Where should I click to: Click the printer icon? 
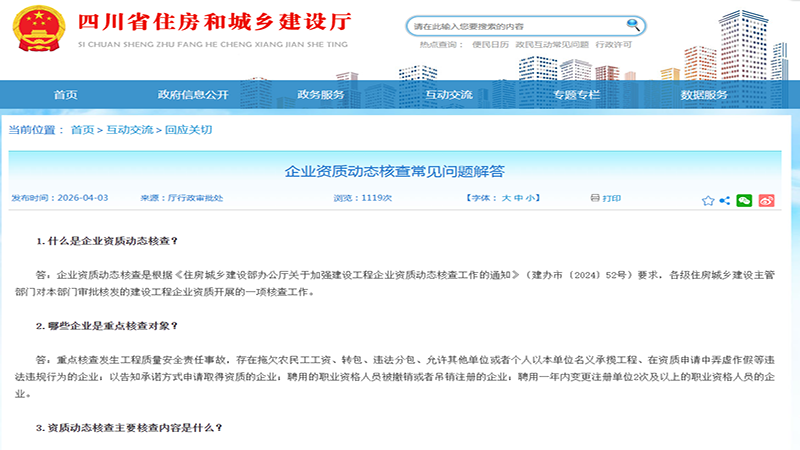pos(596,199)
